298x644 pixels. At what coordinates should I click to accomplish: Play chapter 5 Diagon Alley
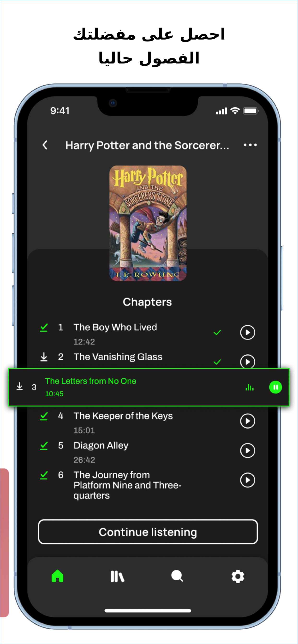point(247,450)
